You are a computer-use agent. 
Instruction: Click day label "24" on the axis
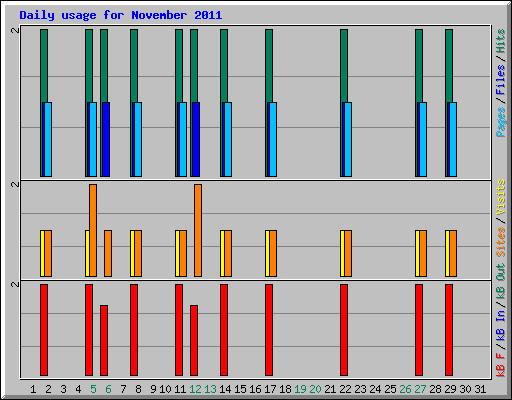tap(375, 389)
